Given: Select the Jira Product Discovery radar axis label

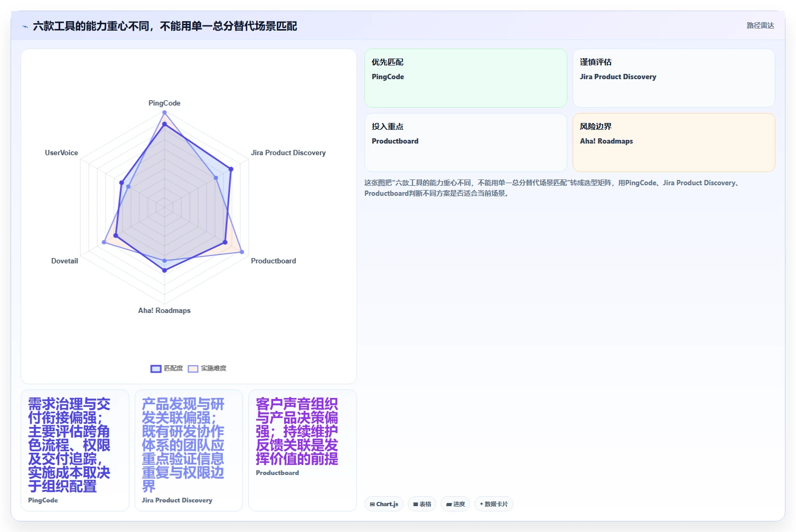Looking at the screenshot, I should pos(288,153).
